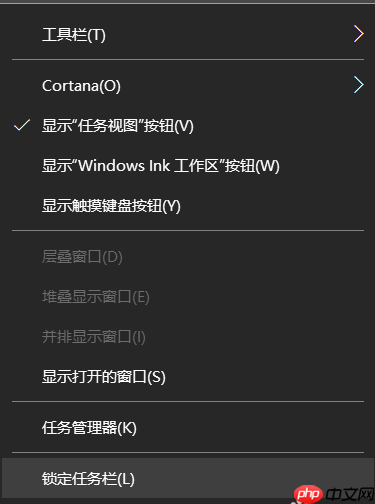Tick the empty check column beside Windows Ink item
Image resolution: width=375 pixels, height=504 pixels.
[x=22, y=166]
